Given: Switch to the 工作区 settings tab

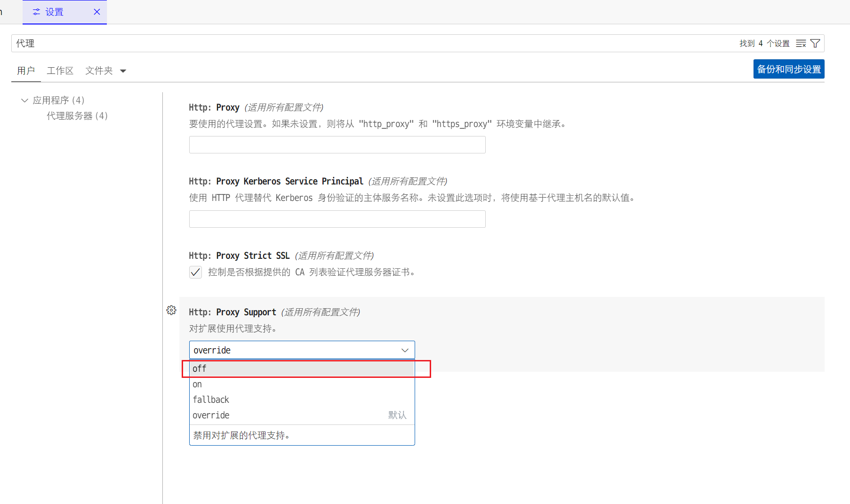Looking at the screenshot, I should pos(60,71).
